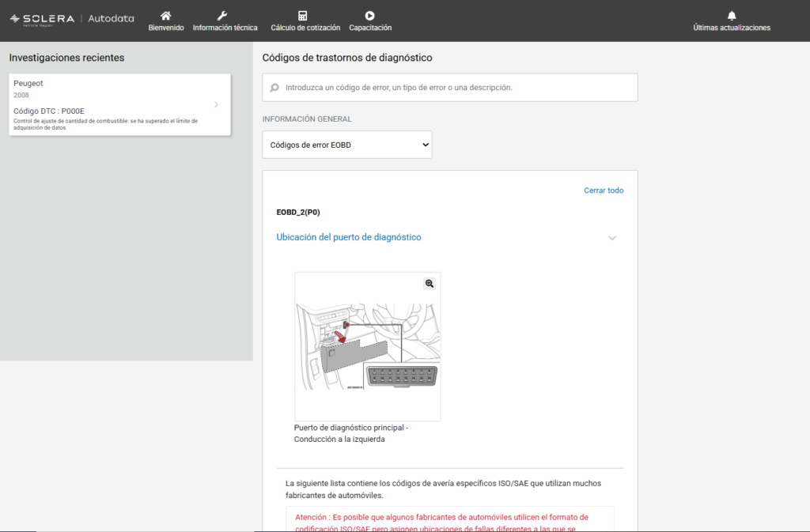Click the Últimas actualizaciones label
The height and width of the screenshot is (532, 810).
click(731, 28)
